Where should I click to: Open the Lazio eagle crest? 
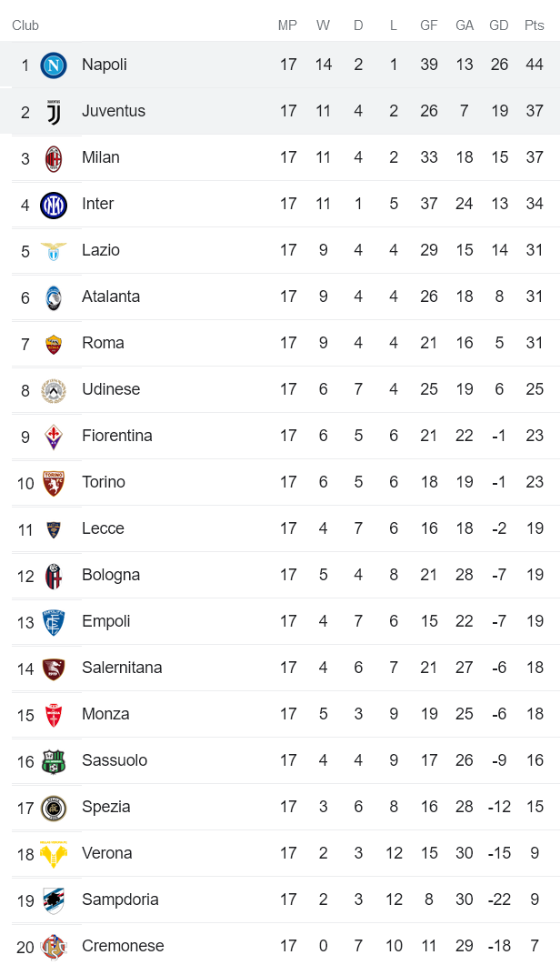point(54,251)
